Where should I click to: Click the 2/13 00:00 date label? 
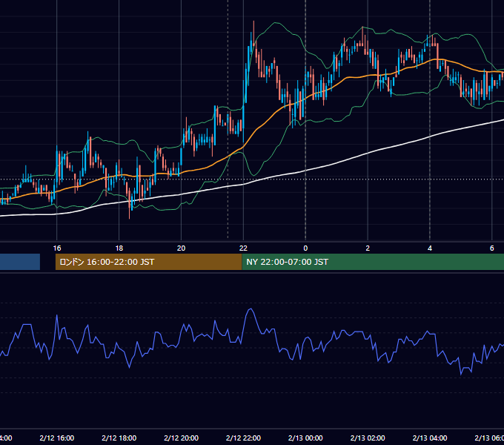coord(305,438)
